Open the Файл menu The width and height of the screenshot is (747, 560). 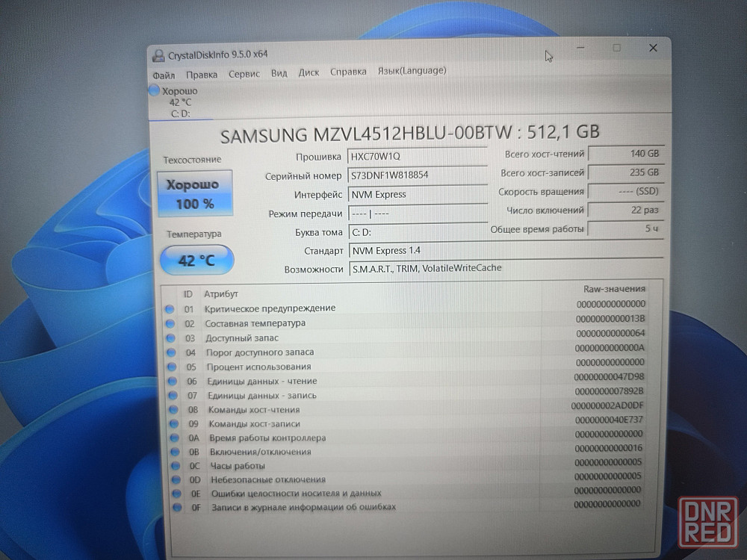click(x=164, y=75)
